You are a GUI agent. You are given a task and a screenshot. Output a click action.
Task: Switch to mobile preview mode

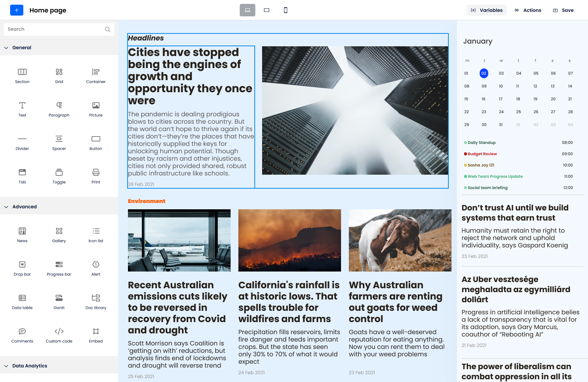point(285,10)
